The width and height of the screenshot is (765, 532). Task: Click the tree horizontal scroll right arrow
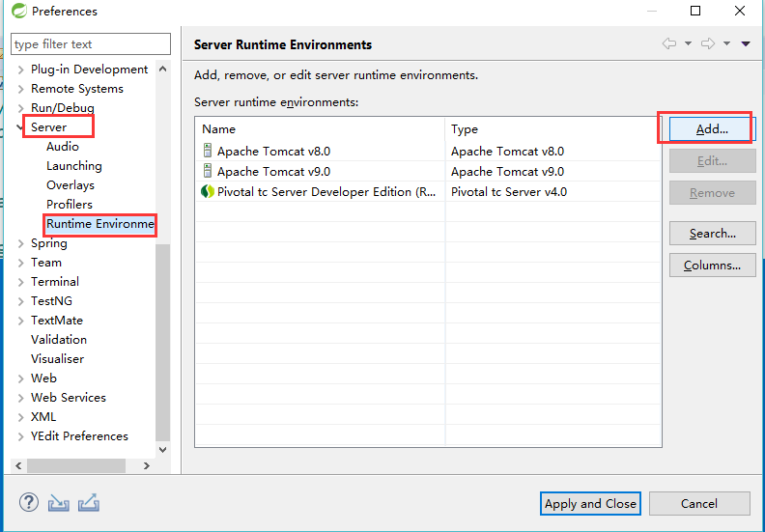point(147,465)
